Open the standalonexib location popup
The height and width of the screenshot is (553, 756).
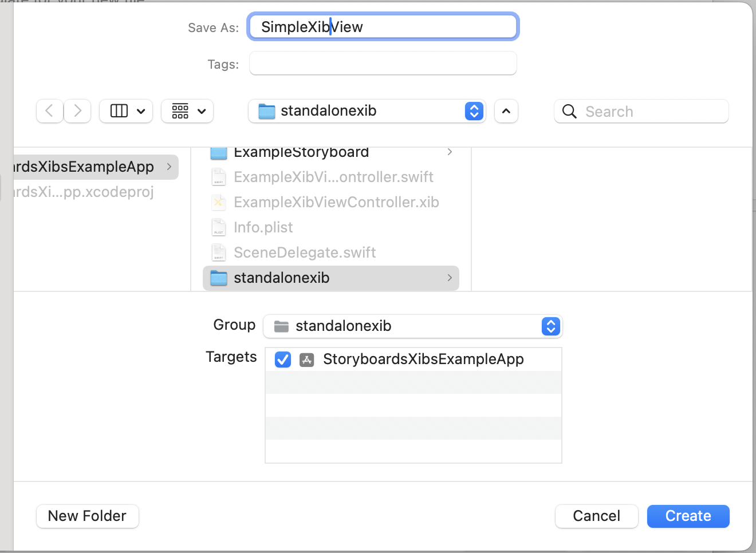(367, 111)
